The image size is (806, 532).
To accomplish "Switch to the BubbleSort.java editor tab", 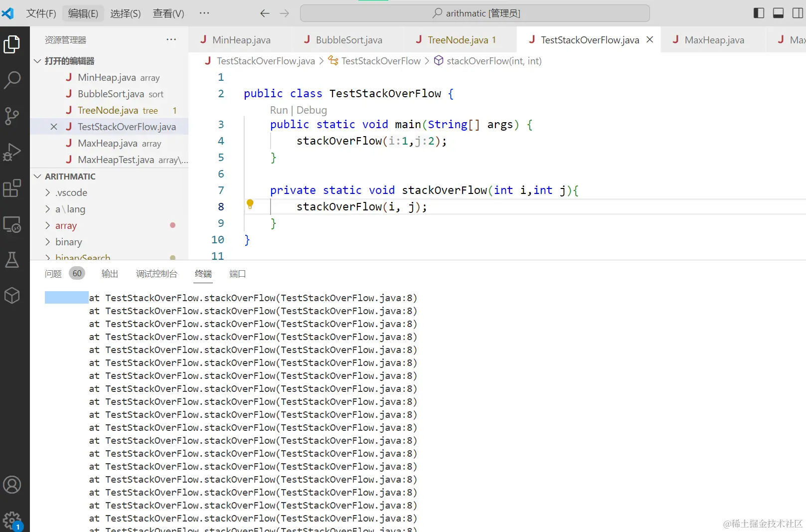I will click(348, 40).
